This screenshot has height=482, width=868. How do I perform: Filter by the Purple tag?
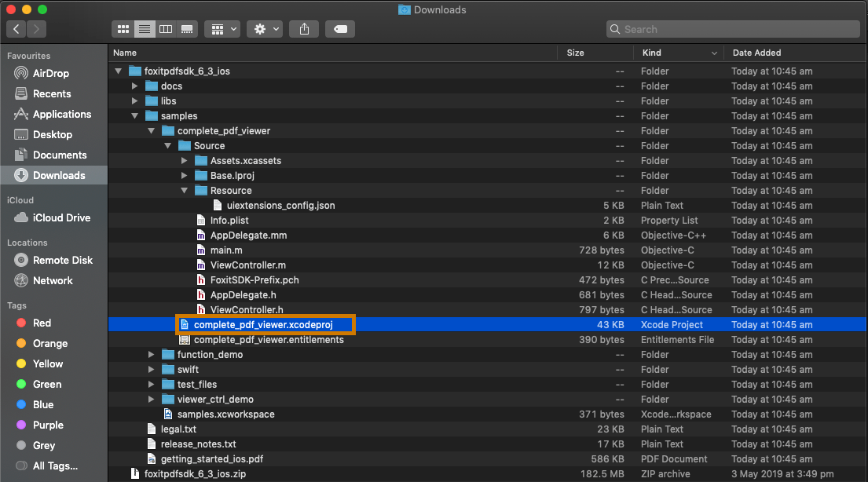pos(53,425)
